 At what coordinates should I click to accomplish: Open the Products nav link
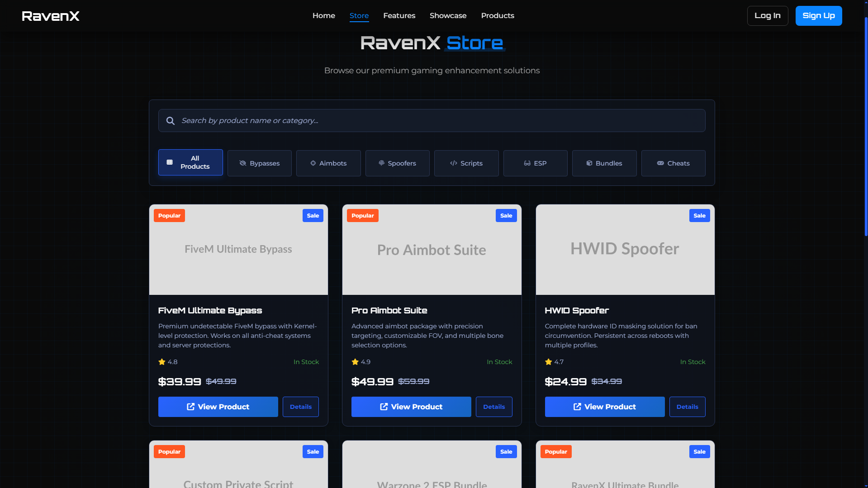click(498, 15)
